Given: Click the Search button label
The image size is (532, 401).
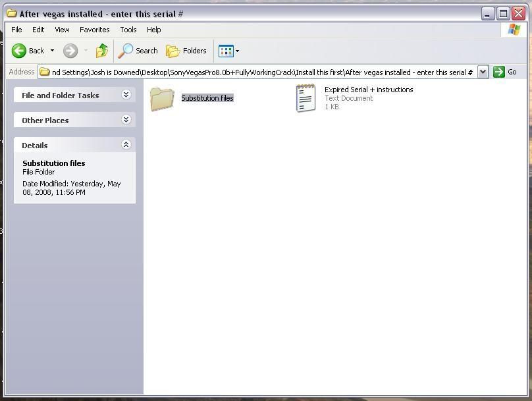Looking at the screenshot, I should [147, 51].
